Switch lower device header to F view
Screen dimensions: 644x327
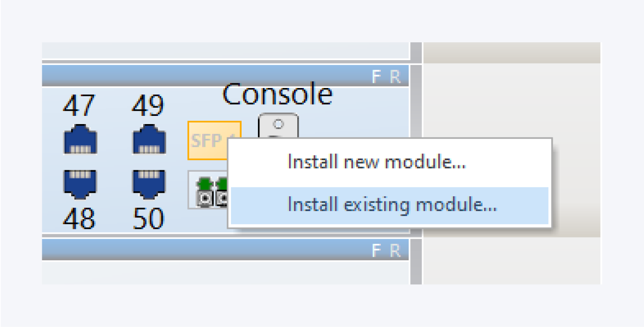[377, 251]
